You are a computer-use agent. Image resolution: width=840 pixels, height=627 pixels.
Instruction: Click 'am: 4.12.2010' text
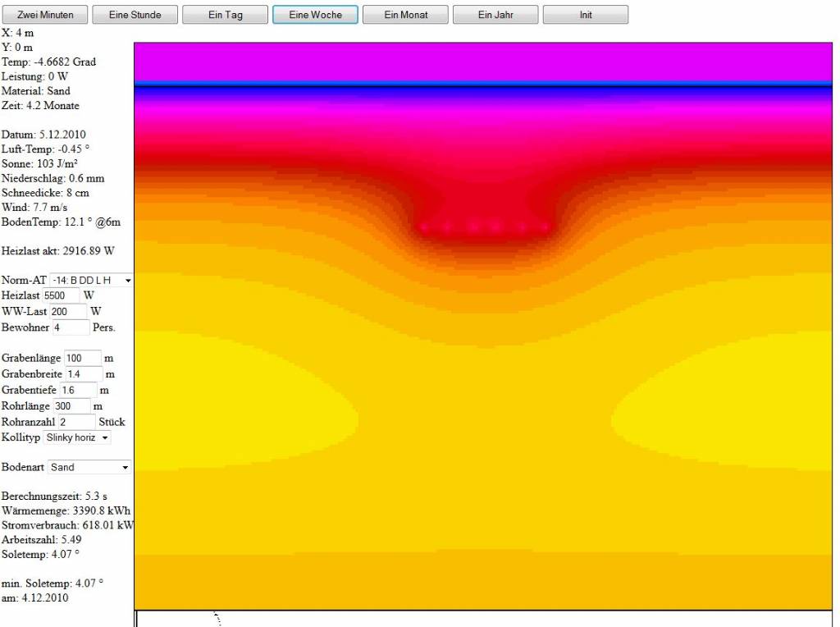coord(34,597)
